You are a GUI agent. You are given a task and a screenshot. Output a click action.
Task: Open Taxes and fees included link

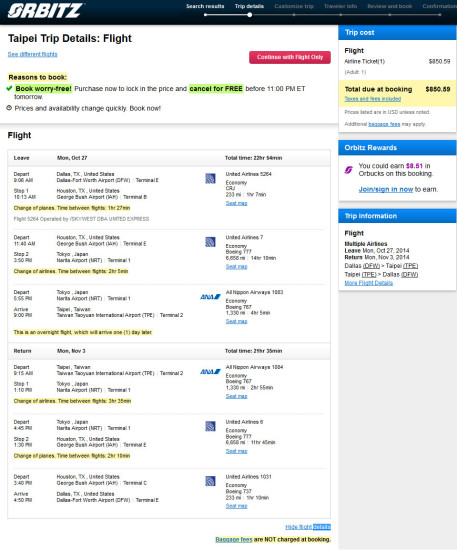372,99
